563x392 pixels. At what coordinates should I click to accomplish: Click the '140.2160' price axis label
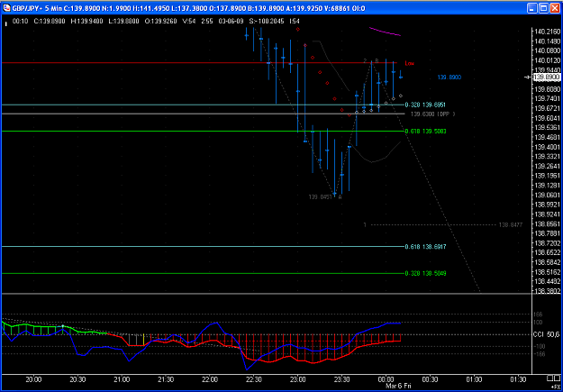click(547, 32)
